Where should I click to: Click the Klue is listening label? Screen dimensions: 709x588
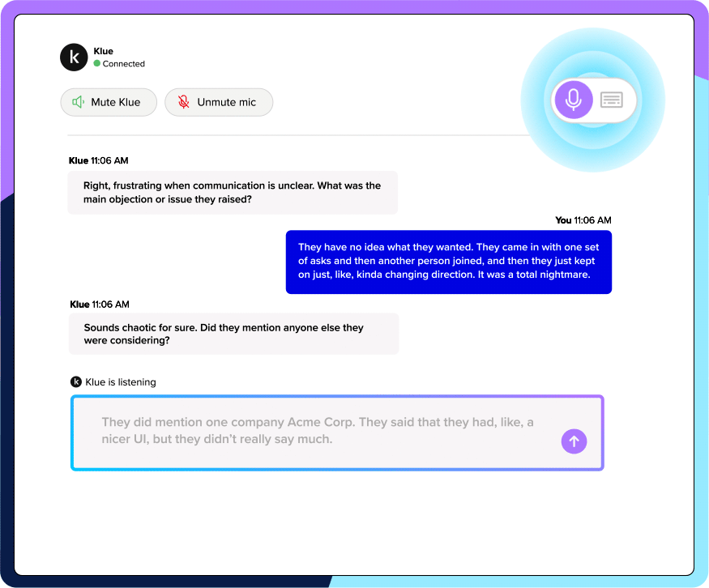click(x=119, y=381)
